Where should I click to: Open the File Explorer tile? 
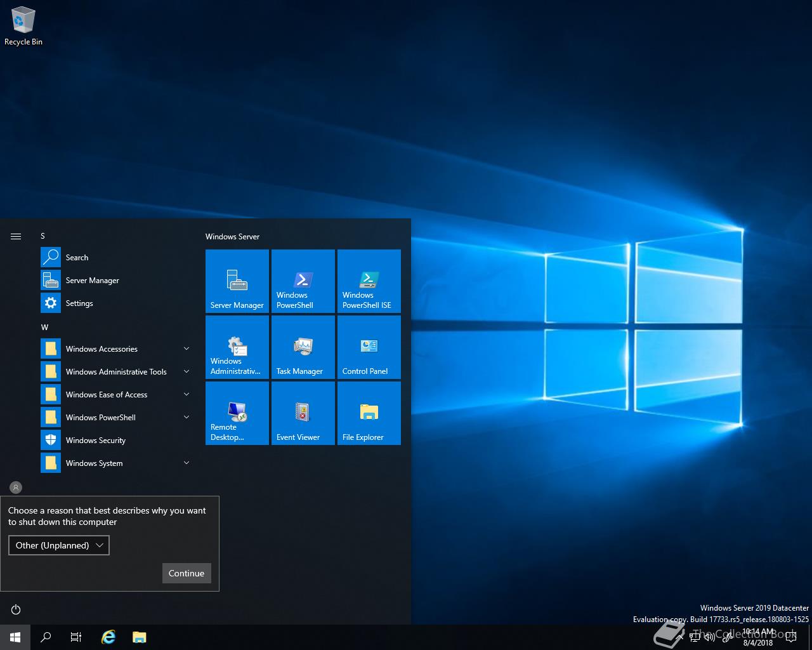(x=369, y=413)
